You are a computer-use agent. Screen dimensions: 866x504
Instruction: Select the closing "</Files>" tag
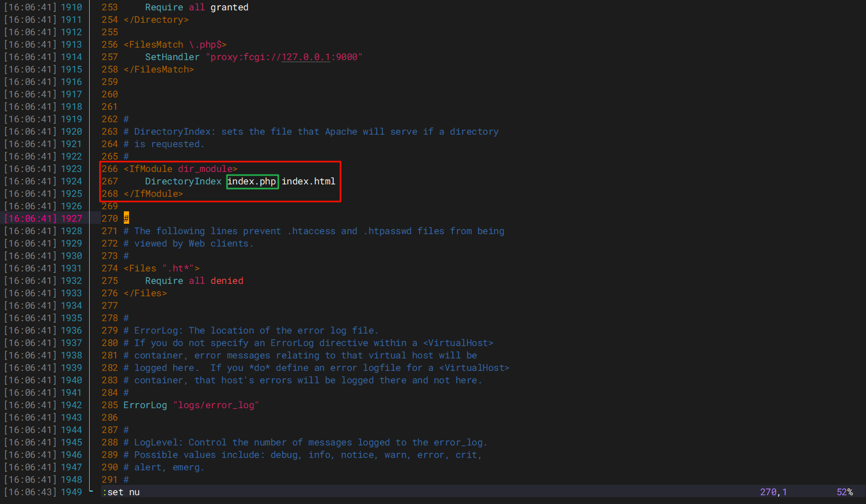(145, 293)
